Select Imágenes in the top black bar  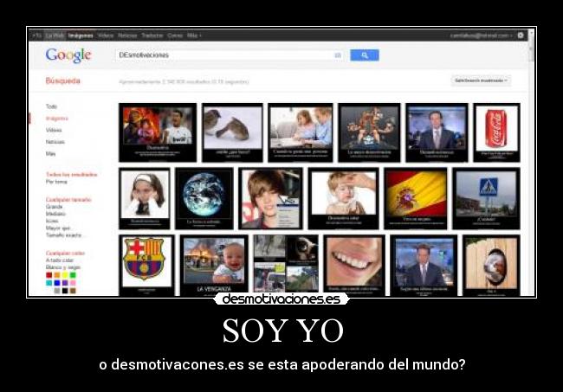click(81, 35)
